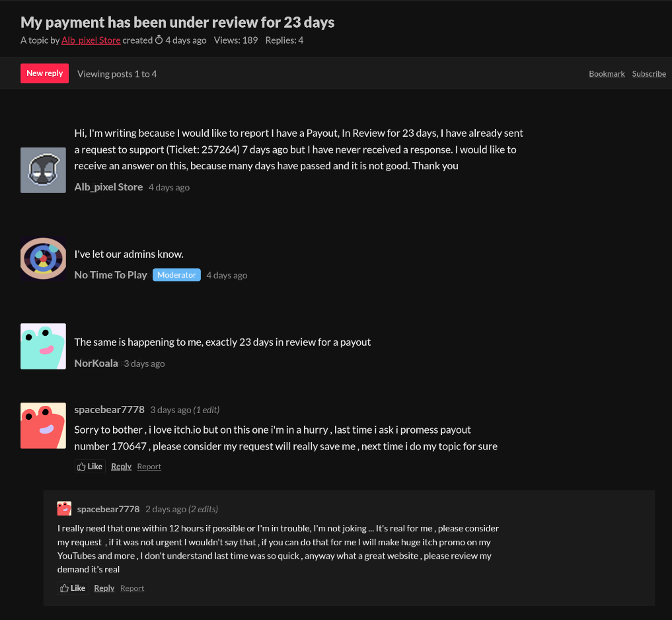Screen dimensions: 672x620
Task: Like spacebear7778's first post
Action: click(90, 467)
